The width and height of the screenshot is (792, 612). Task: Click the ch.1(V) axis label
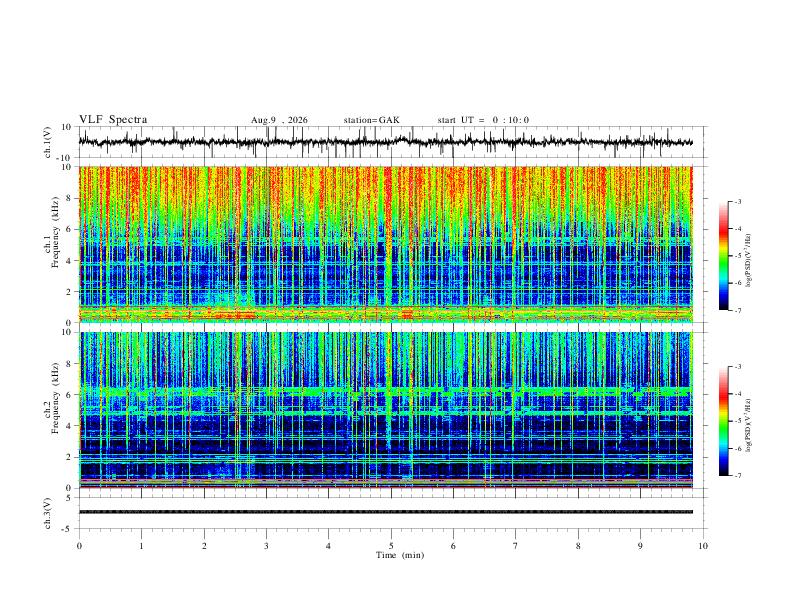(48, 142)
